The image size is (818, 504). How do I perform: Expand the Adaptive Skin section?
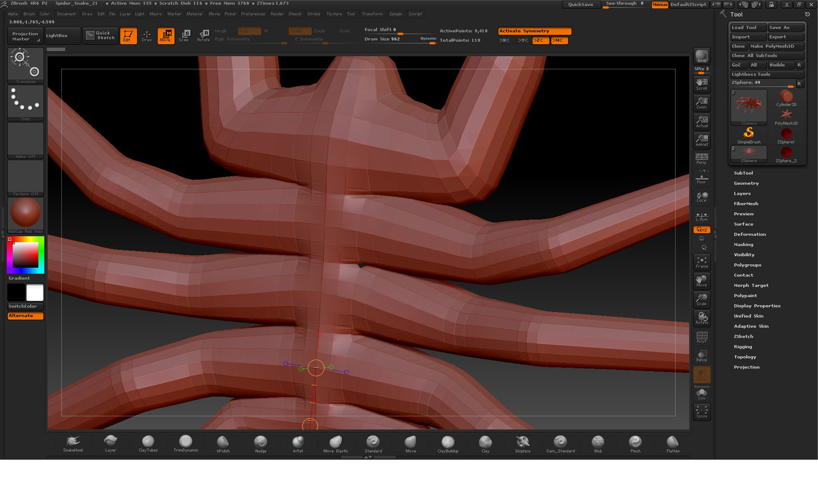[751, 326]
